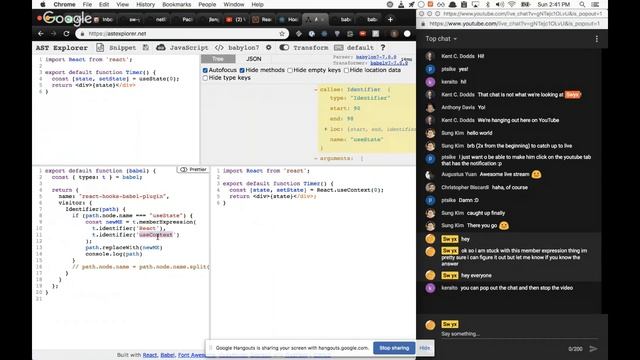
Task: Open a new Chrome tab with plus button
Action: click(390, 19)
